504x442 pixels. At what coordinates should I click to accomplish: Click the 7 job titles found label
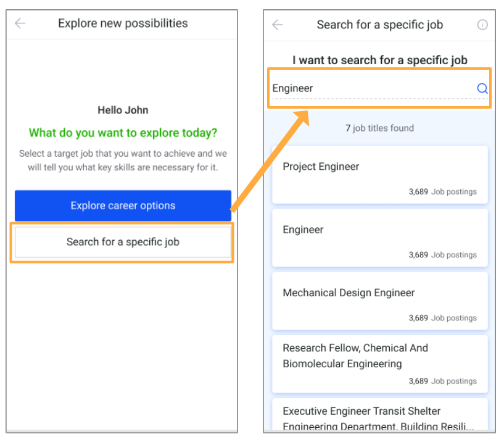[x=379, y=128]
